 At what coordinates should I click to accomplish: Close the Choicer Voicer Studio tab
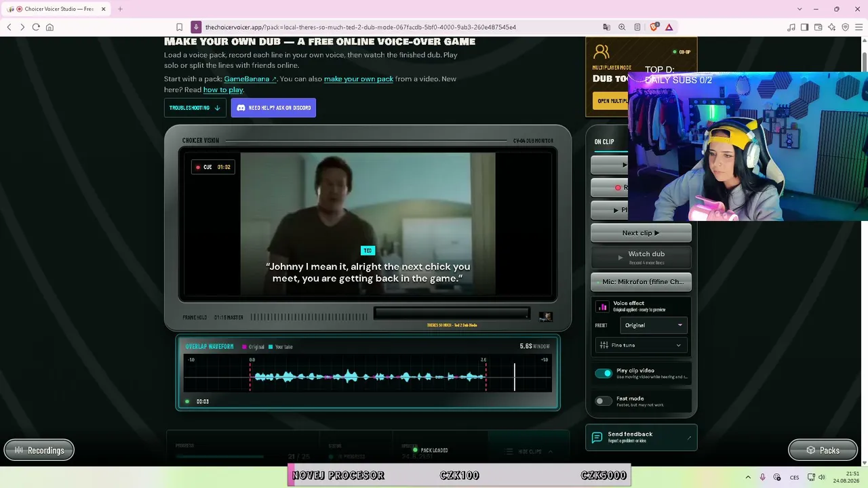(x=103, y=9)
